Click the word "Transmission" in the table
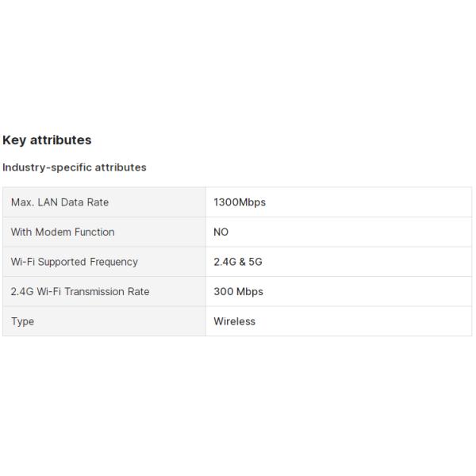Viewport: 476px width, 476px height. click(x=94, y=292)
